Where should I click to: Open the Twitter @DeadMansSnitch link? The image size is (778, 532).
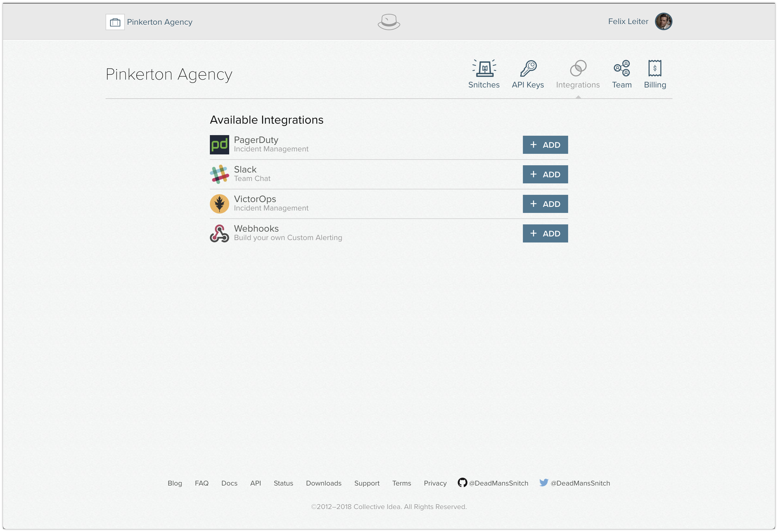(x=574, y=483)
